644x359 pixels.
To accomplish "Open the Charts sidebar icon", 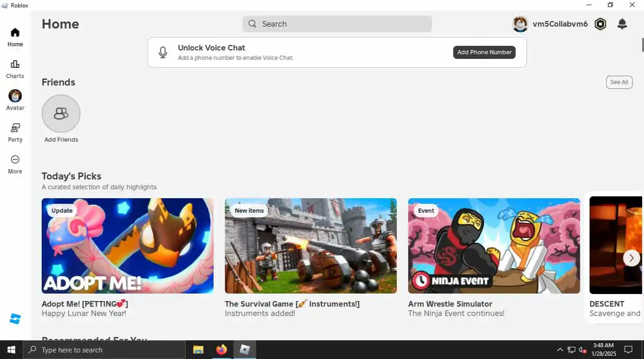I will point(15,65).
